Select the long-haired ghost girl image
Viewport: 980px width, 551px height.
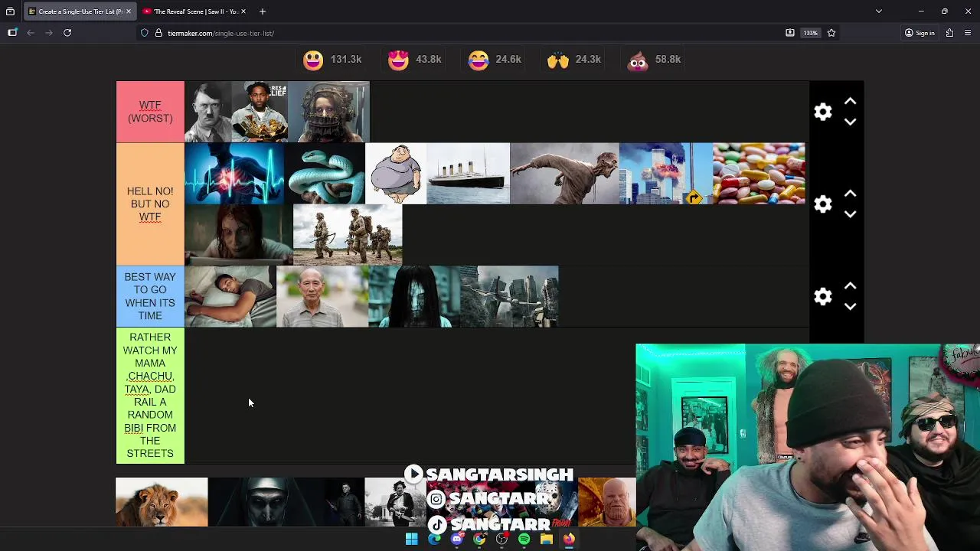click(414, 296)
